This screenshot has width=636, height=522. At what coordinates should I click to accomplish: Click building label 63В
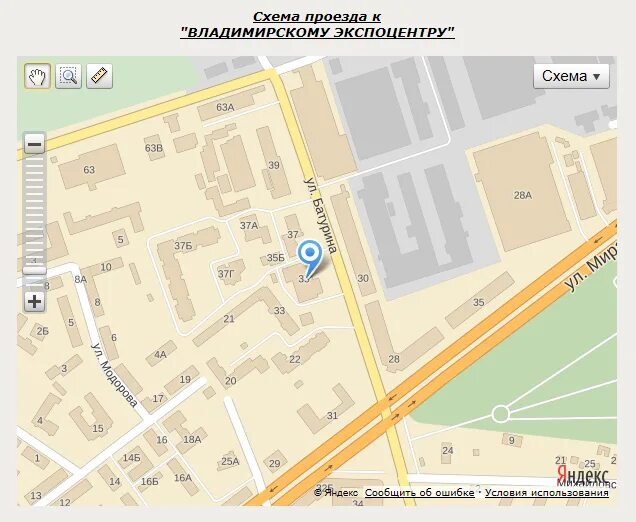point(154,148)
